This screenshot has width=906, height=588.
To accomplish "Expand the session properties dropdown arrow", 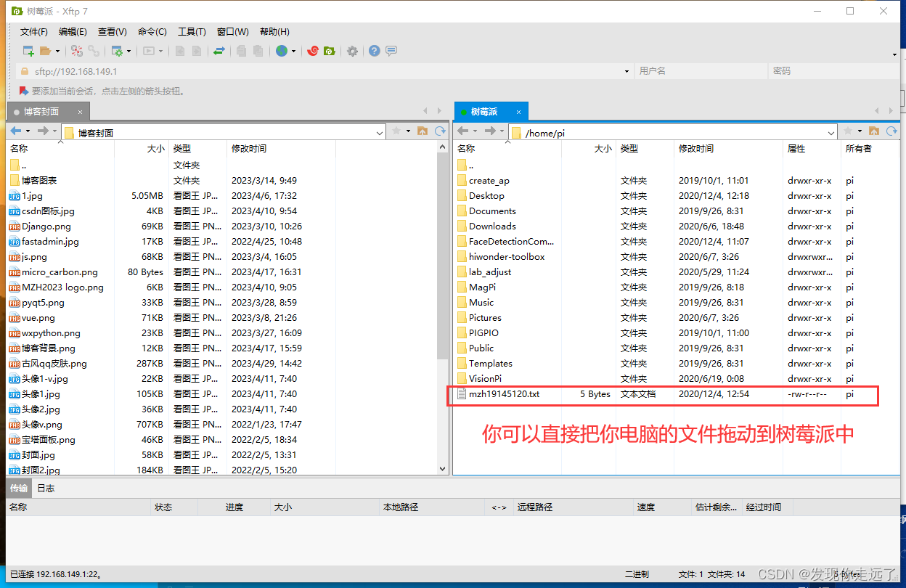I will click(x=128, y=51).
